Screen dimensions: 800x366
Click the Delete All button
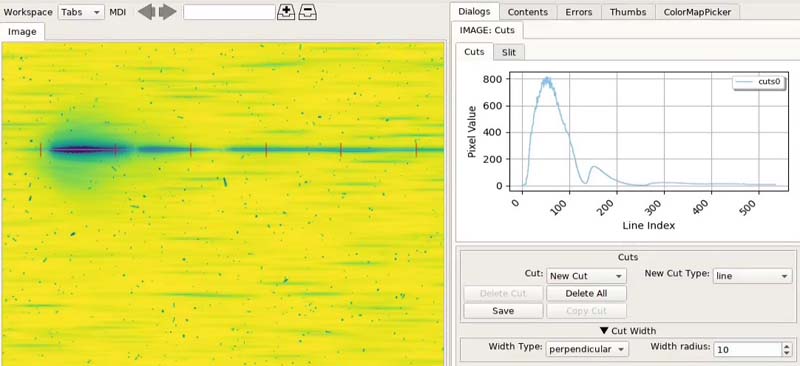[586, 294]
